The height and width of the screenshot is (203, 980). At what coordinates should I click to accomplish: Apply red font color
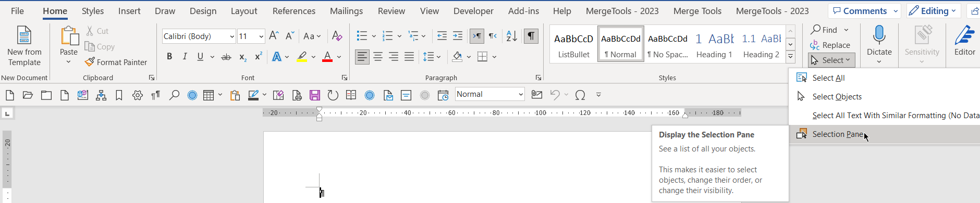[x=327, y=57]
